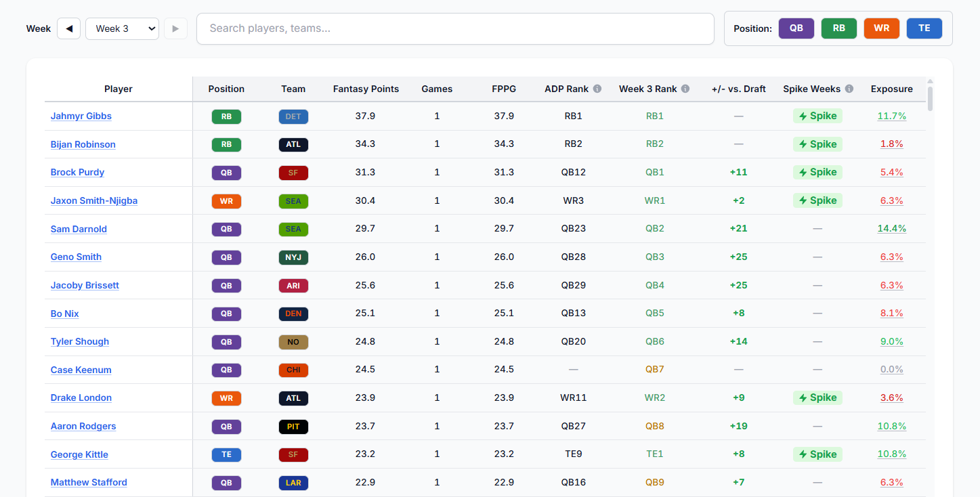Click Jahmyr Gibbs' Spike badge
The image size is (980, 497).
coord(817,116)
